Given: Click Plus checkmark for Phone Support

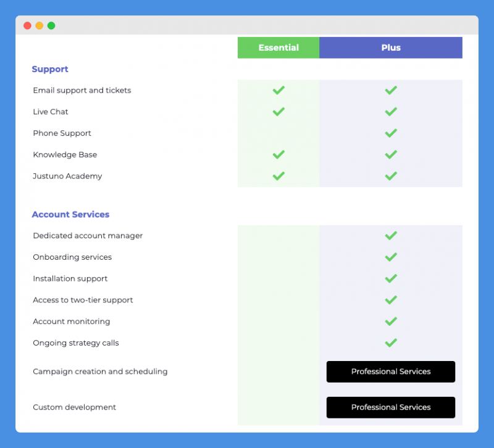Looking at the screenshot, I should click(x=391, y=133).
